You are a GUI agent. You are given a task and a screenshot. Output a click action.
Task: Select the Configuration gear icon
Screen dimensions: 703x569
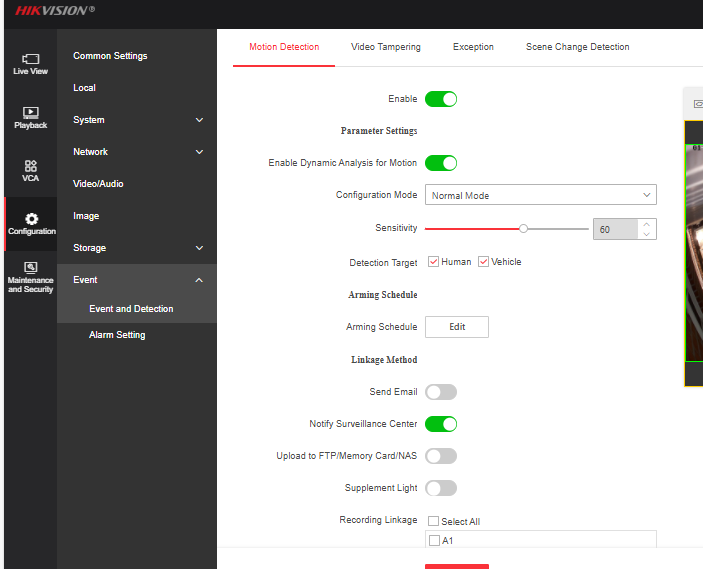pyautogui.click(x=31, y=223)
